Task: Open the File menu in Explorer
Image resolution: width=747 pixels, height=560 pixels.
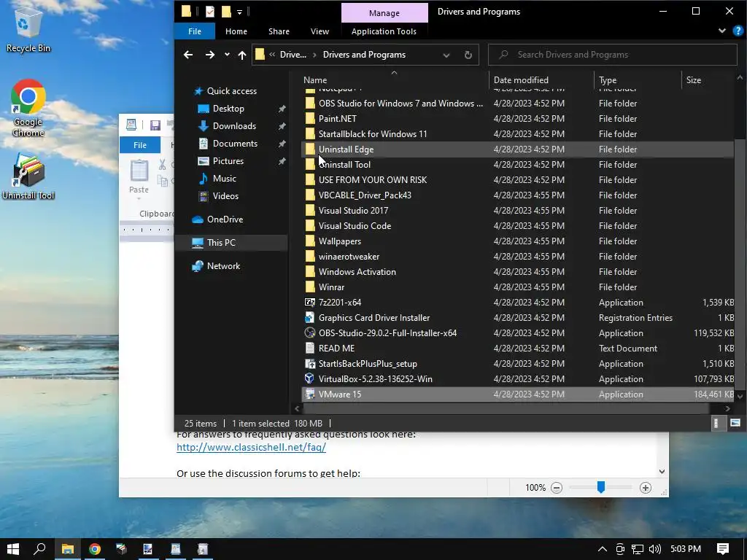Action: [x=195, y=31]
